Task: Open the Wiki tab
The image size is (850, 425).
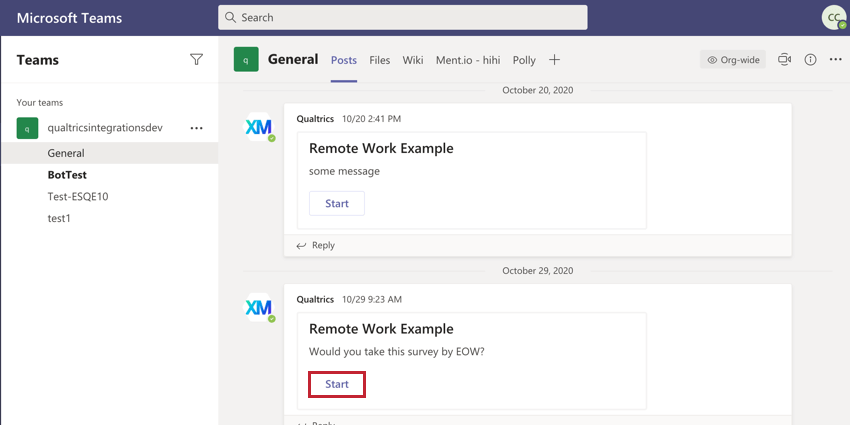Action: click(x=413, y=60)
